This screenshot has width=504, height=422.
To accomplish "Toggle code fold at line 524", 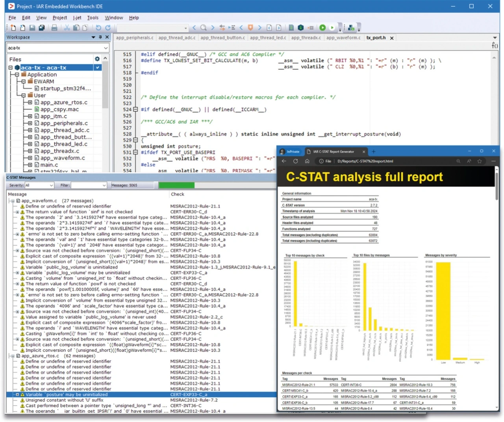I will tap(135, 109).
